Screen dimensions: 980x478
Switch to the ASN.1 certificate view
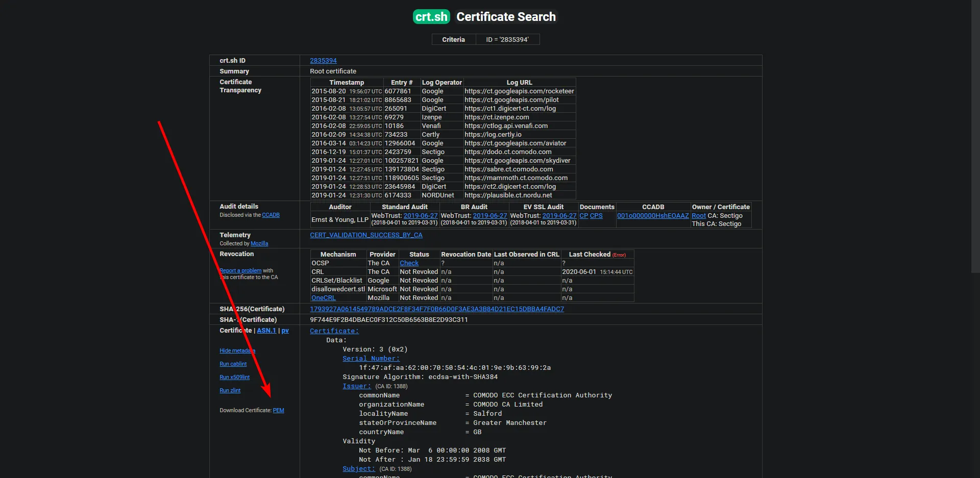pos(266,331)
